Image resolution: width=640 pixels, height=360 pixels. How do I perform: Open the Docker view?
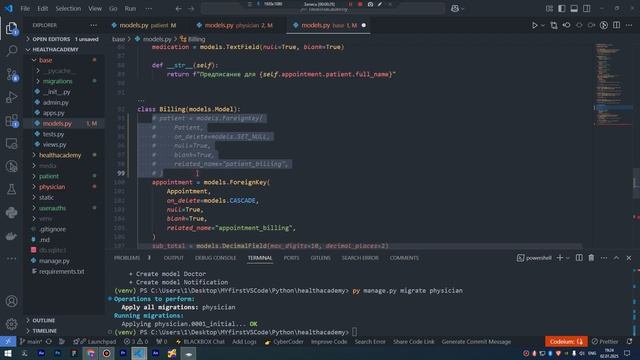pos(11,236)
